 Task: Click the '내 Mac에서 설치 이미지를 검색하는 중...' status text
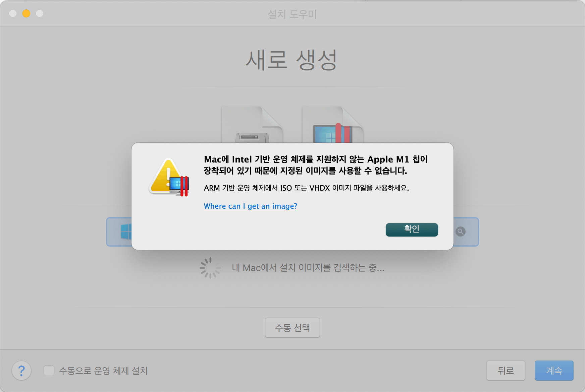coord(308,268)
